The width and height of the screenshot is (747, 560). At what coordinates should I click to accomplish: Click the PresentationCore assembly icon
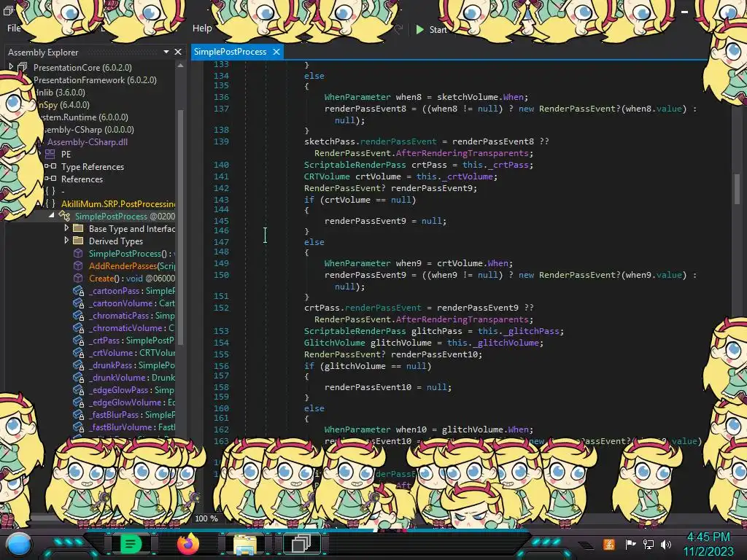pos(23,67)
